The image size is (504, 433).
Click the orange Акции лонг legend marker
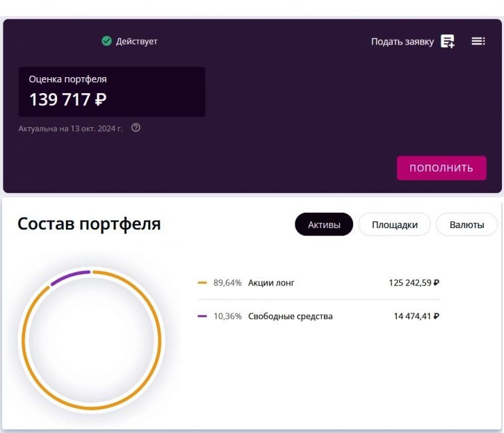click(x=202, y=283)
